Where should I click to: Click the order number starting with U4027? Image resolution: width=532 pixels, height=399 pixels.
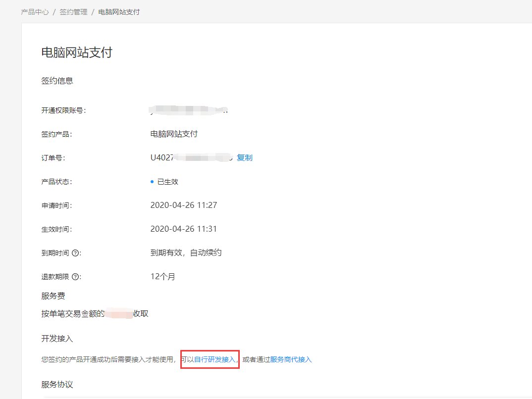(191, 158)
